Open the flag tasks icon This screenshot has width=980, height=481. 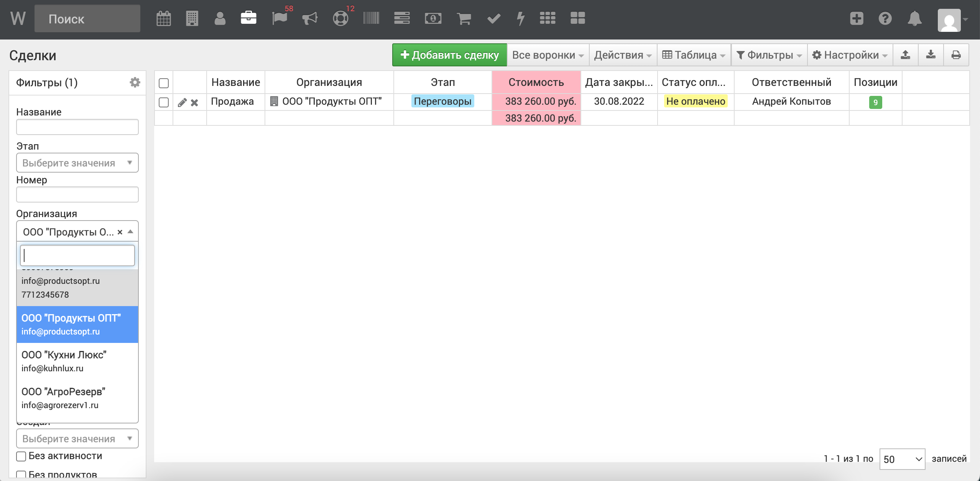[280, 18]
